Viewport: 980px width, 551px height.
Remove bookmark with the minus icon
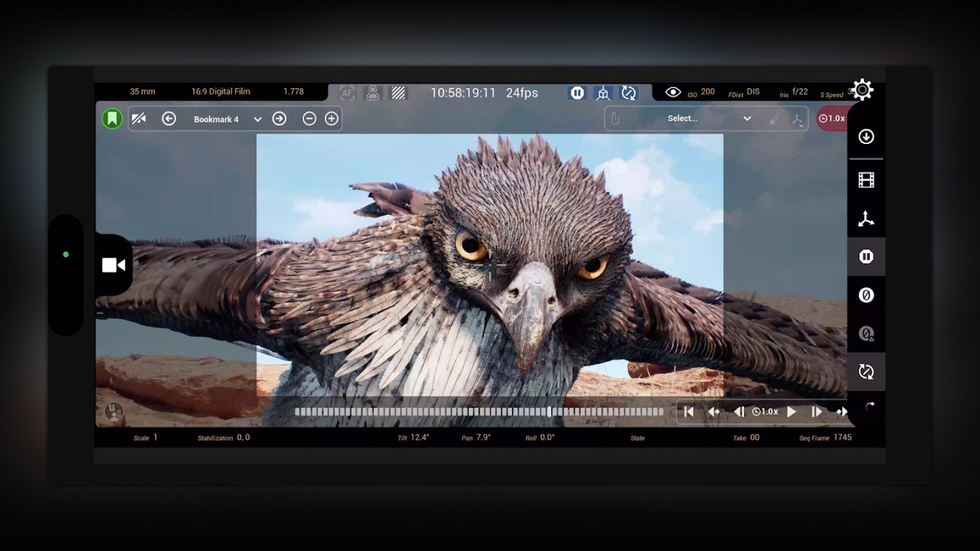309,118
